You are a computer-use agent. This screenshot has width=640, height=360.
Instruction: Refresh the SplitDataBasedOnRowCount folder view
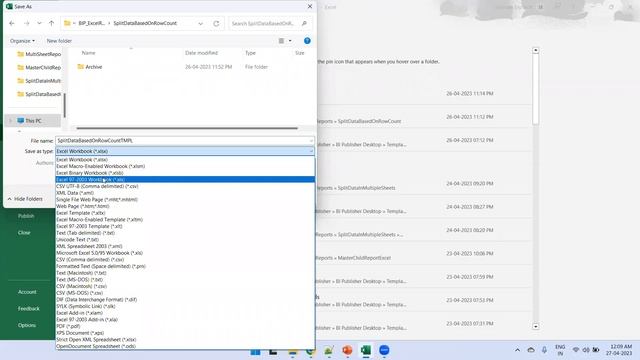[216, 23]
